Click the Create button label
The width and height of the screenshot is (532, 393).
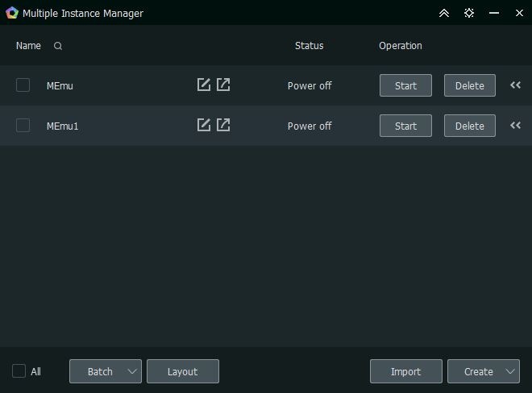point(478,371)
